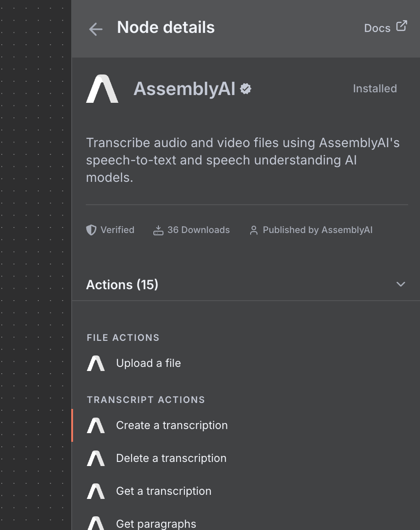Open Docs external link icon
Viewport: 420px width, 530px height.
point(401,26)
